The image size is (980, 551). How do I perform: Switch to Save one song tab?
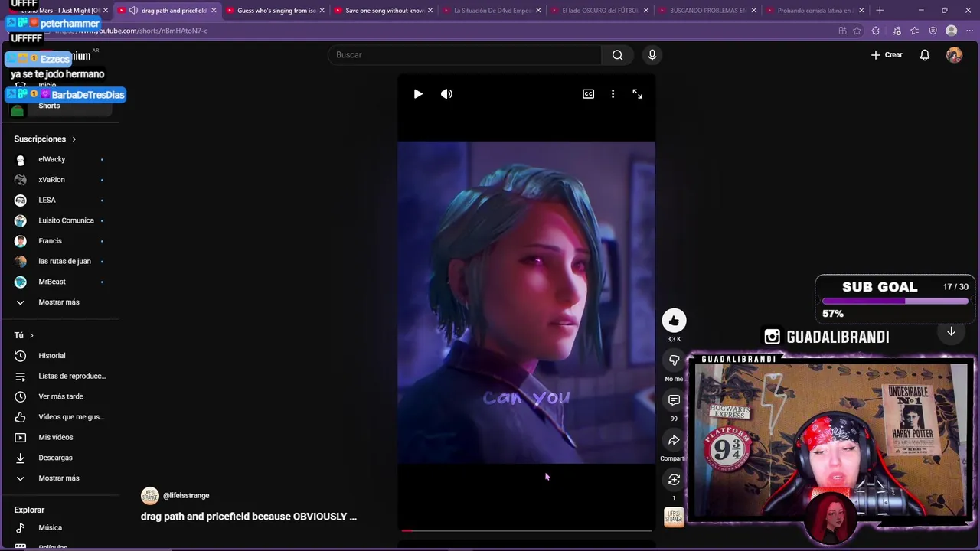pos(383,11)
